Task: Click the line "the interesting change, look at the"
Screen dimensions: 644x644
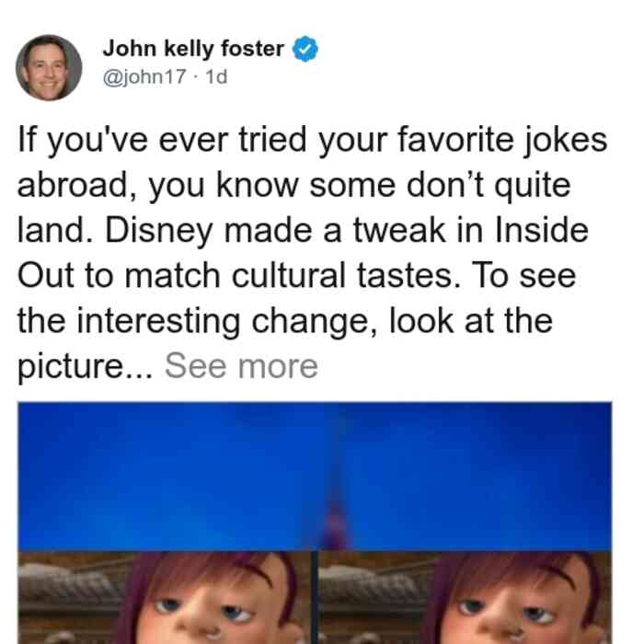Action: point(285,321)
